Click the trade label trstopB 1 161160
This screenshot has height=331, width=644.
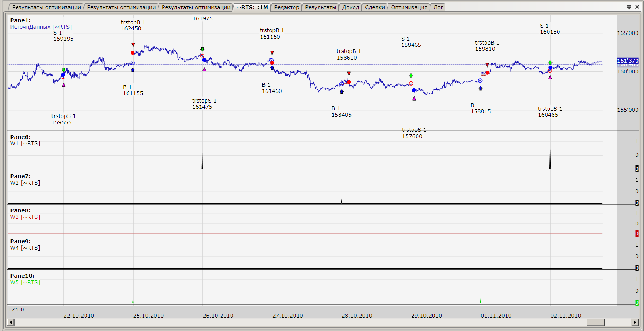point(272,34)
